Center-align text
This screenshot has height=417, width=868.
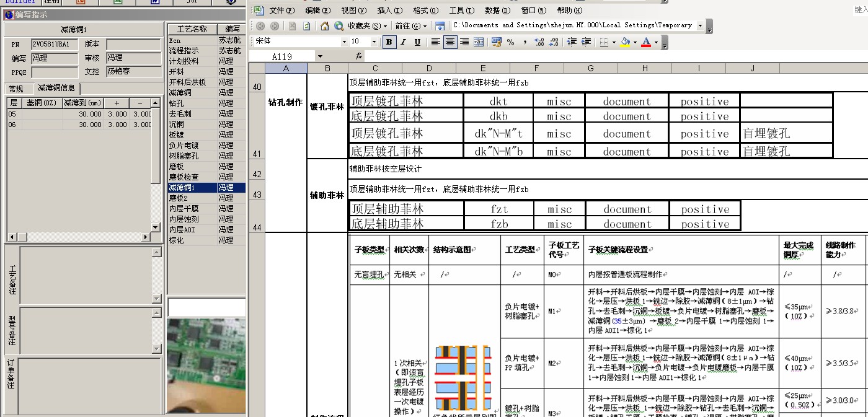coord(450,42)
